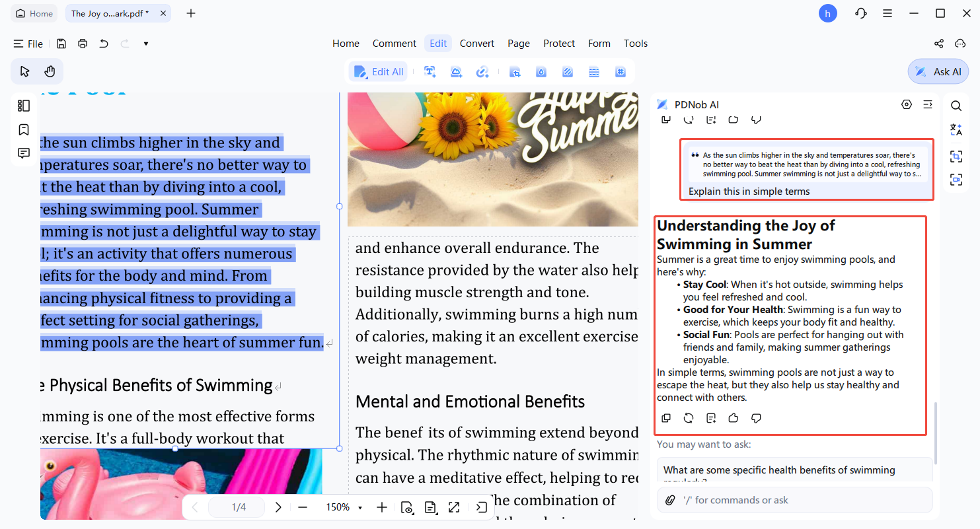Open the Watermark tool
Viewport: 980px width, 529px height.
point(541,72)
